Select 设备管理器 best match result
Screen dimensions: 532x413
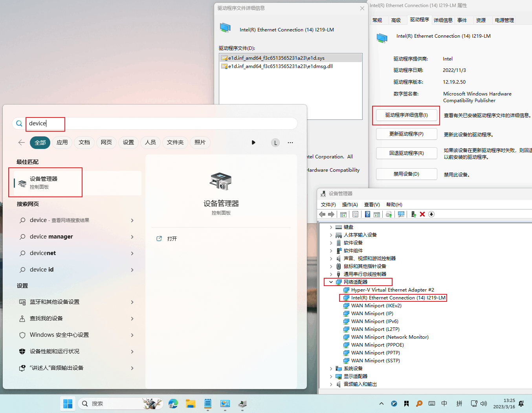click(x=77, y=183)
